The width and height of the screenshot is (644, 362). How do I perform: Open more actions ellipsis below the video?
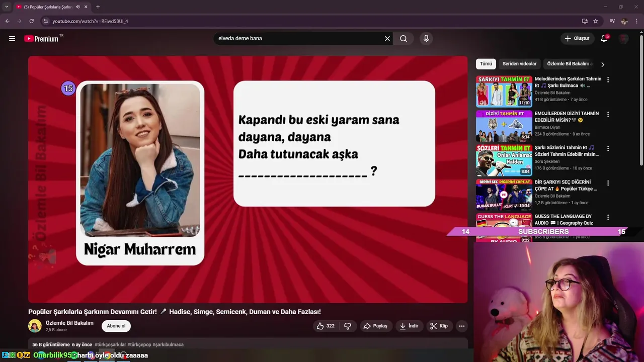(461, 326)
